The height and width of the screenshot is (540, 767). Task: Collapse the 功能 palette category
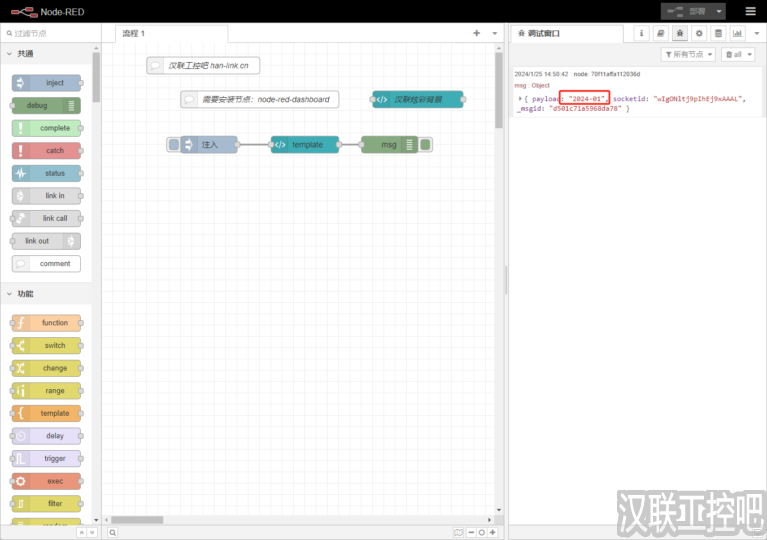tap(11, 294)
